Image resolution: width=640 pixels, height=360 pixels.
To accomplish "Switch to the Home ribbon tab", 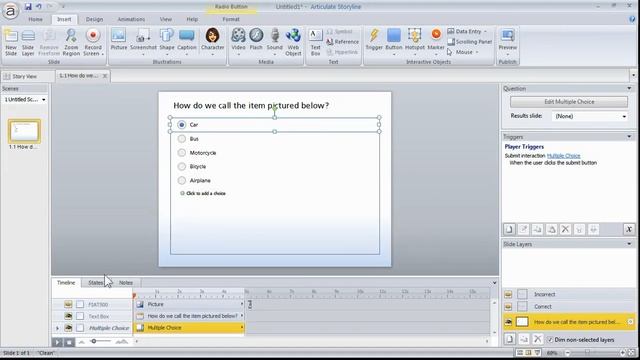I will coord(36,19).
